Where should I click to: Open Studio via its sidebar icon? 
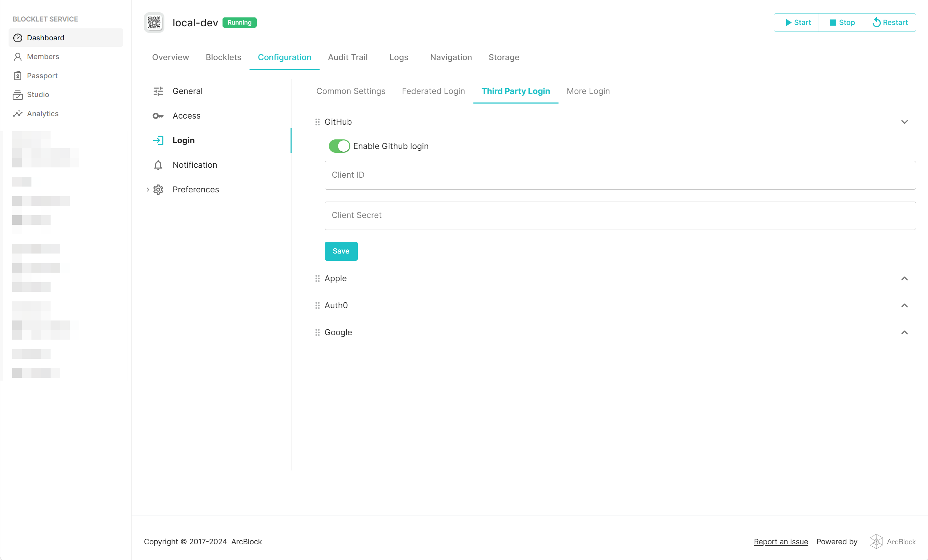pos(18,95)
